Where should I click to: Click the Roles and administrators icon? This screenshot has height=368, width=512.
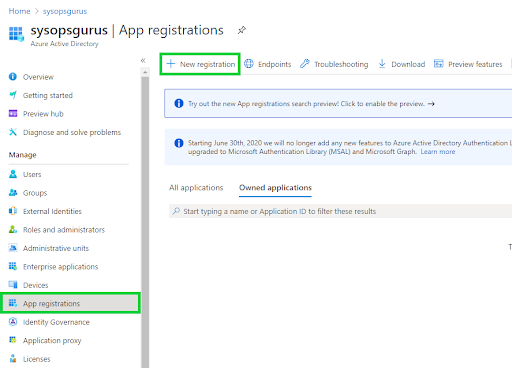[13, 229]
